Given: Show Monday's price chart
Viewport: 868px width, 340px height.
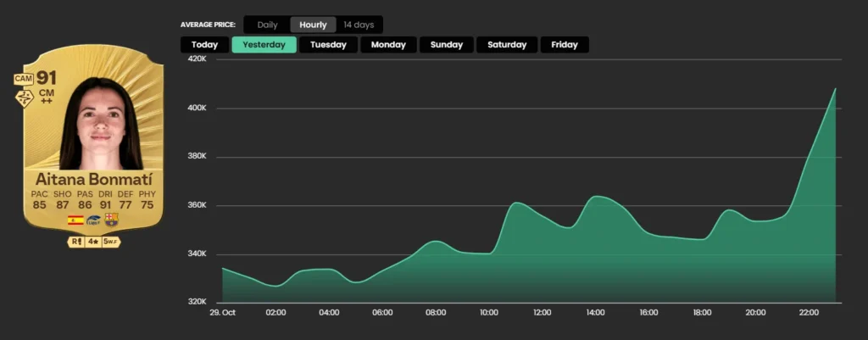Looking at the screenshot, I should pos(388,45).
